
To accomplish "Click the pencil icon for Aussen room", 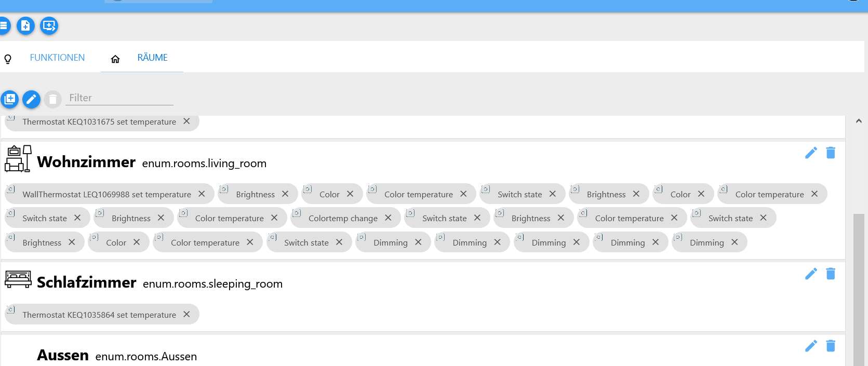I will (x=811, y=346).
